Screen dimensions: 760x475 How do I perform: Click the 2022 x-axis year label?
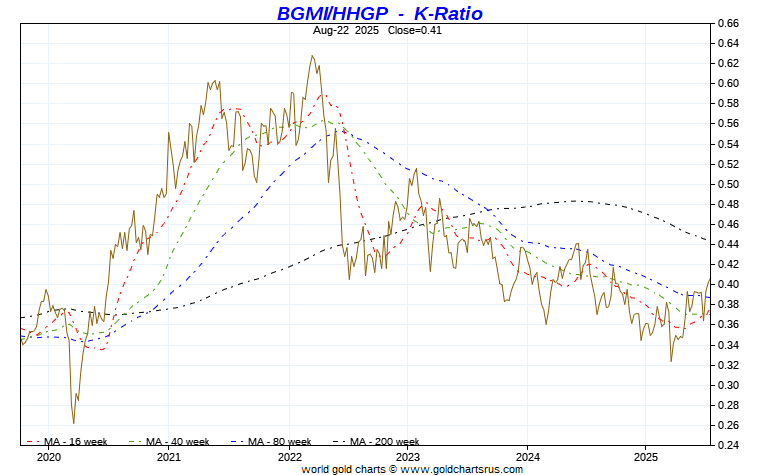tap(289, 457)
